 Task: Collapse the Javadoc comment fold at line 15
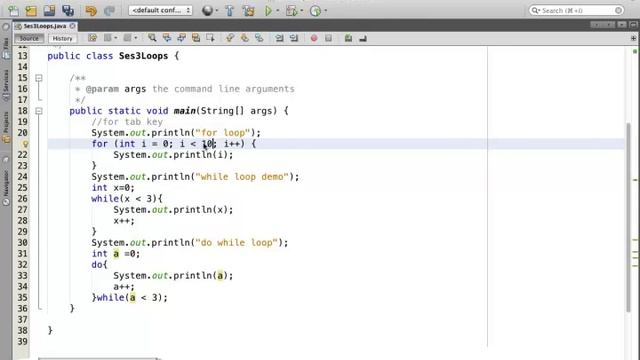pos(39,78)
